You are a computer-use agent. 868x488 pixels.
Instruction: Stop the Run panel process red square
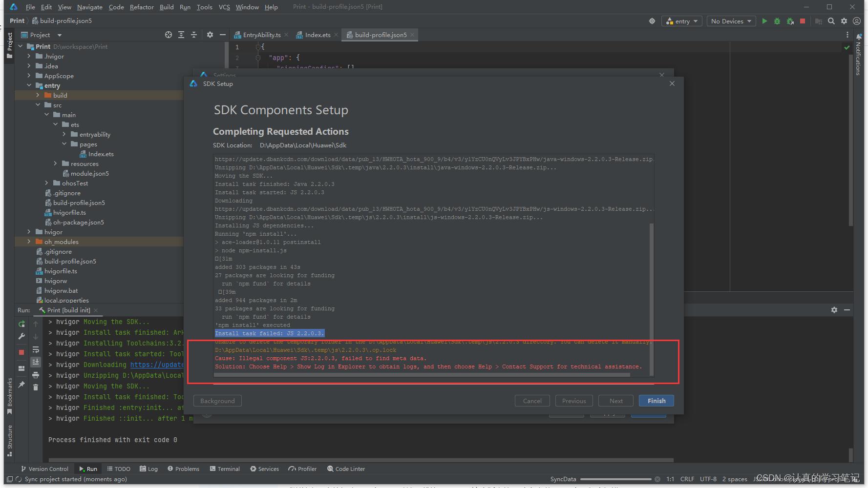tap(21, 352)
